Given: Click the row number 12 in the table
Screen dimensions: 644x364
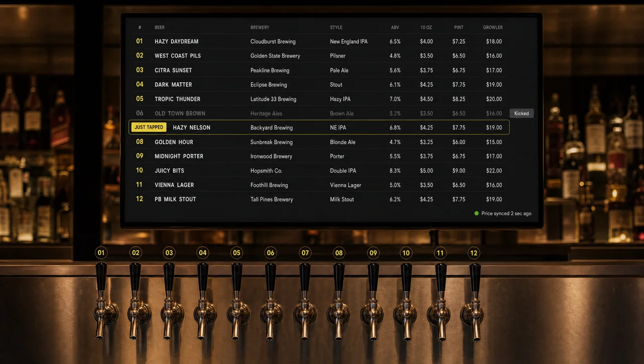Looking at the screenshot, I should click(x=140, y=199).
